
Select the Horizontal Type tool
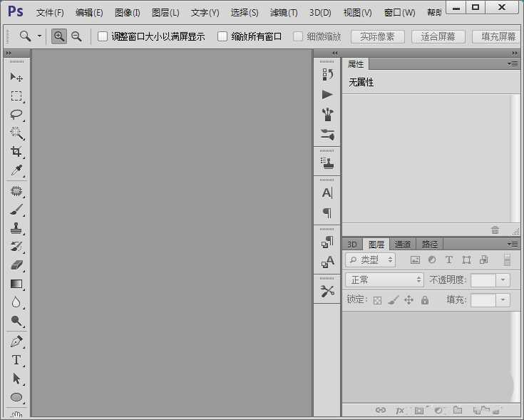click(16, 360)
